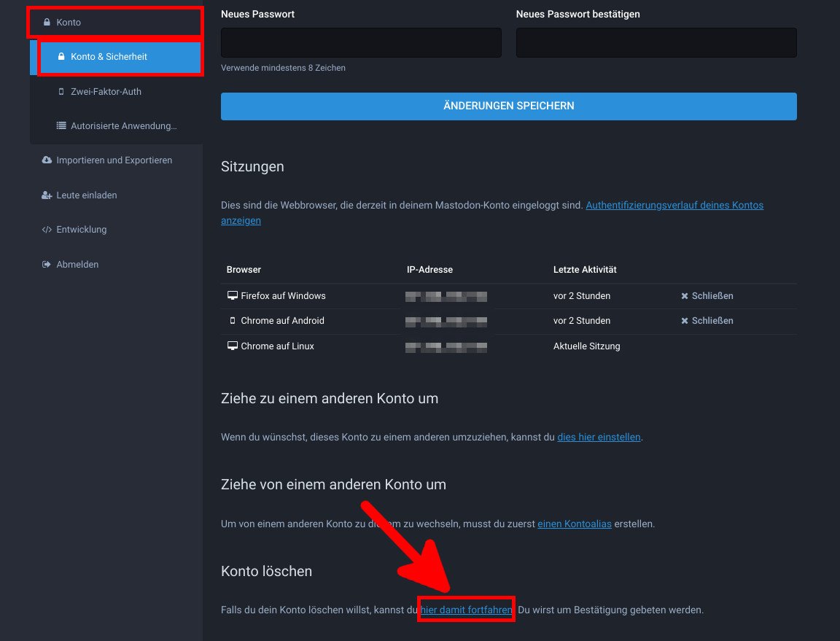Follow the 'dies hier einstellen' link
The image size is (840, 641).
[599, 438]
